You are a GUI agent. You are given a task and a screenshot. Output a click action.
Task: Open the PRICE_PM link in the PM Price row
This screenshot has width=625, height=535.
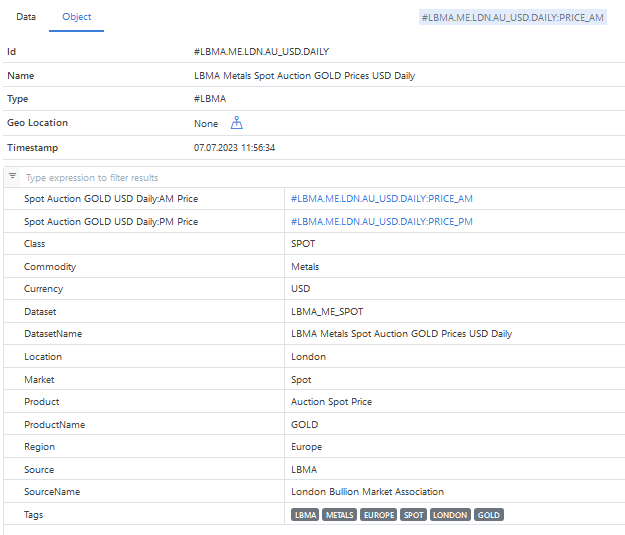381,222
